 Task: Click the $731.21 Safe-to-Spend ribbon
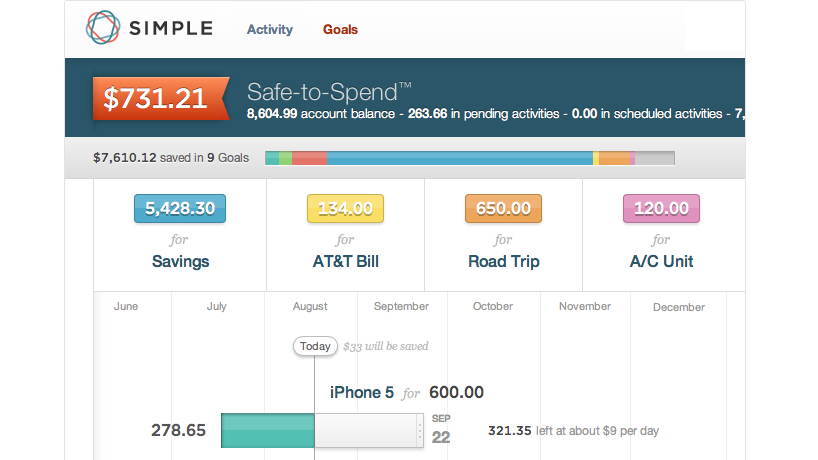point(161,98)
